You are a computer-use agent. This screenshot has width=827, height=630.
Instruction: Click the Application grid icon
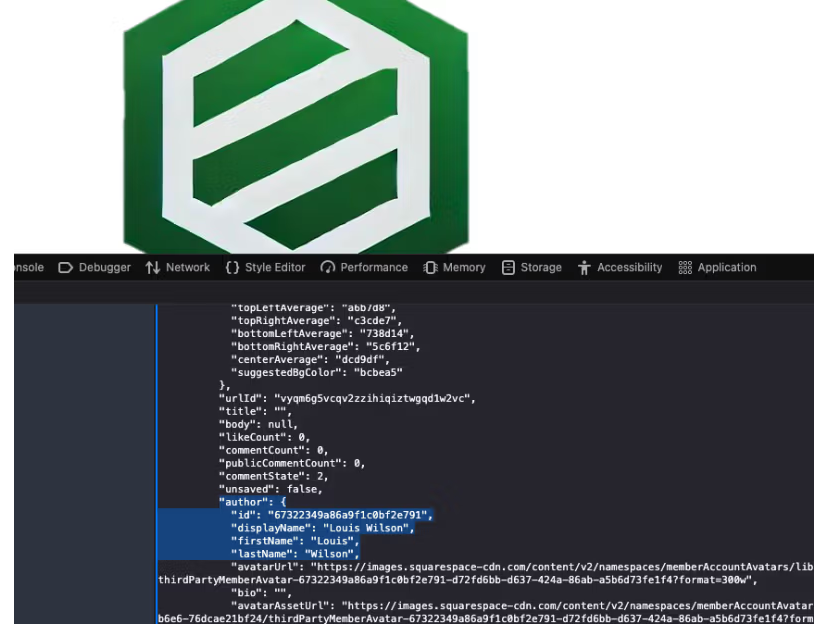coord(685,268)
